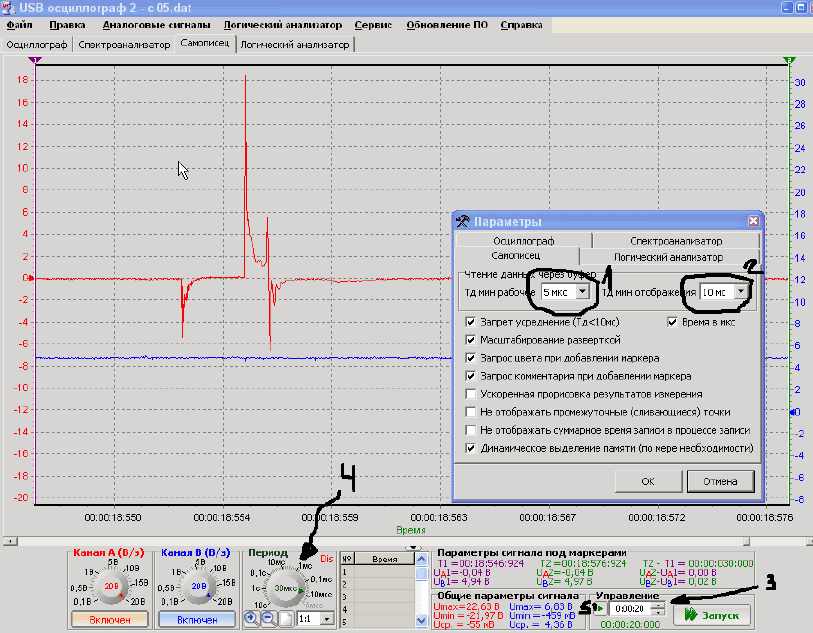Open Логический анализатор tab in Параметры dialog
Image resolution: width=813 pixels, height=633 pixels.
(x=668, y=257)
